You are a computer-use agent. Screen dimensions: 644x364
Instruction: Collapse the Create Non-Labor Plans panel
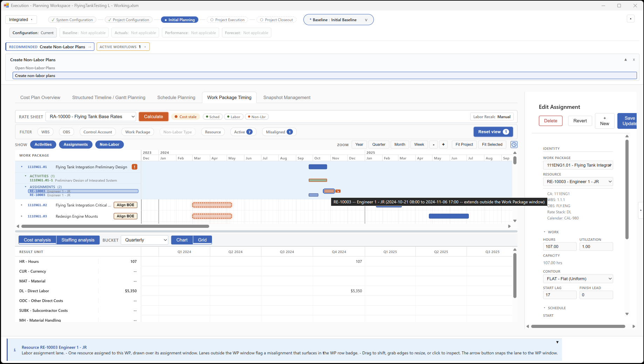pos(625,60)
